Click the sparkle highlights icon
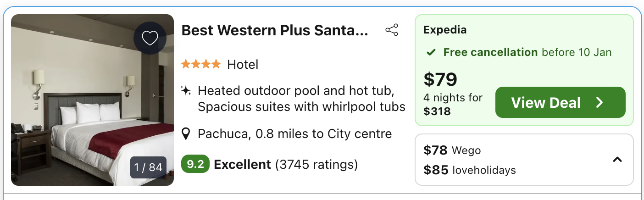This screenshot has height=200, width=644. (x=186, y=90)
